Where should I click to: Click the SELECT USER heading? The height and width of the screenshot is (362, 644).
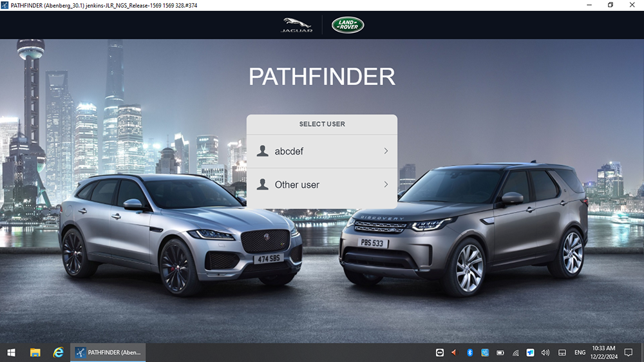pos(322,124)
